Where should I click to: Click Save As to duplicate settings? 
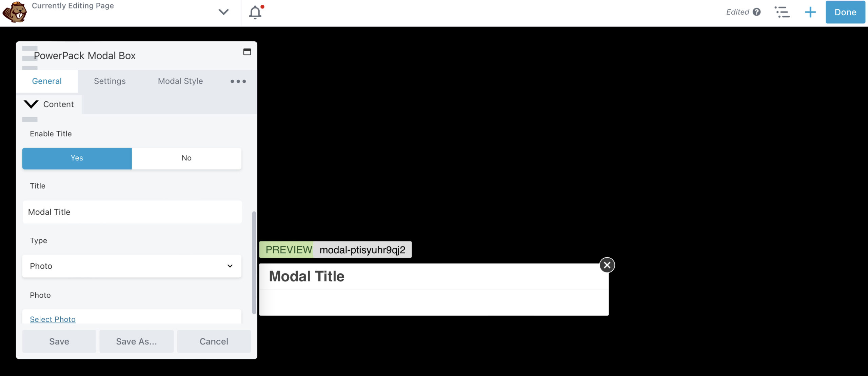(x=137, y=341)
